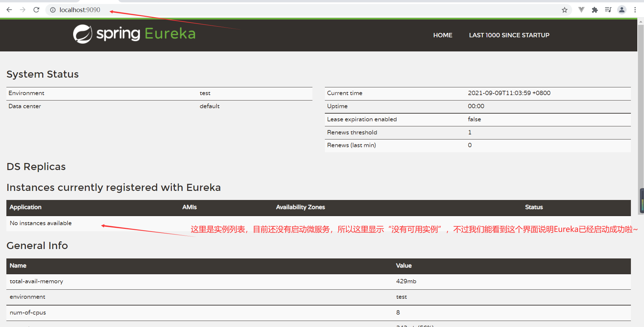The image size is (644, 327).
Task: Click the System Status heading
Action: coord(43,74)
